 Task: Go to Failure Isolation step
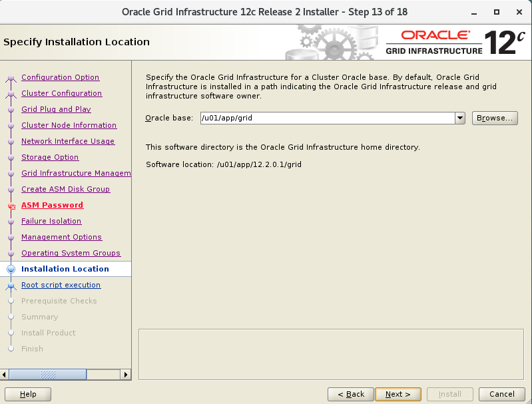point(51,221)
